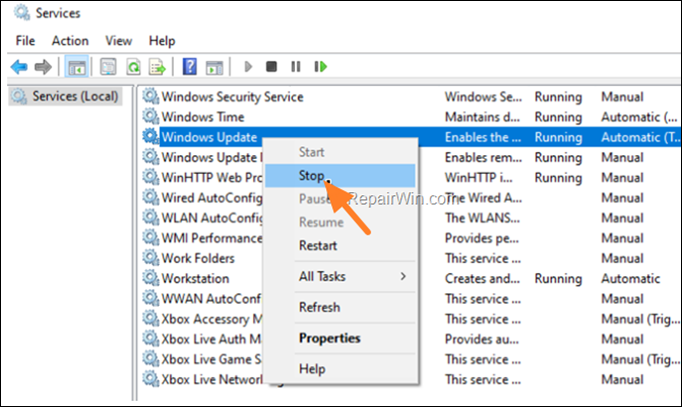Click gear icon beside WLAN AutoConfig

150,217
